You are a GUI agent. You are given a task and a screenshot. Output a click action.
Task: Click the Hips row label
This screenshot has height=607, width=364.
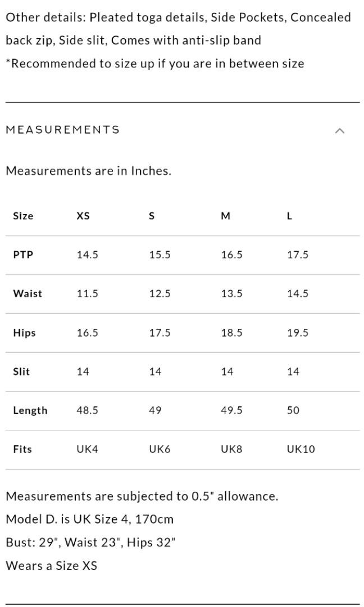click(x=24, y=333)
